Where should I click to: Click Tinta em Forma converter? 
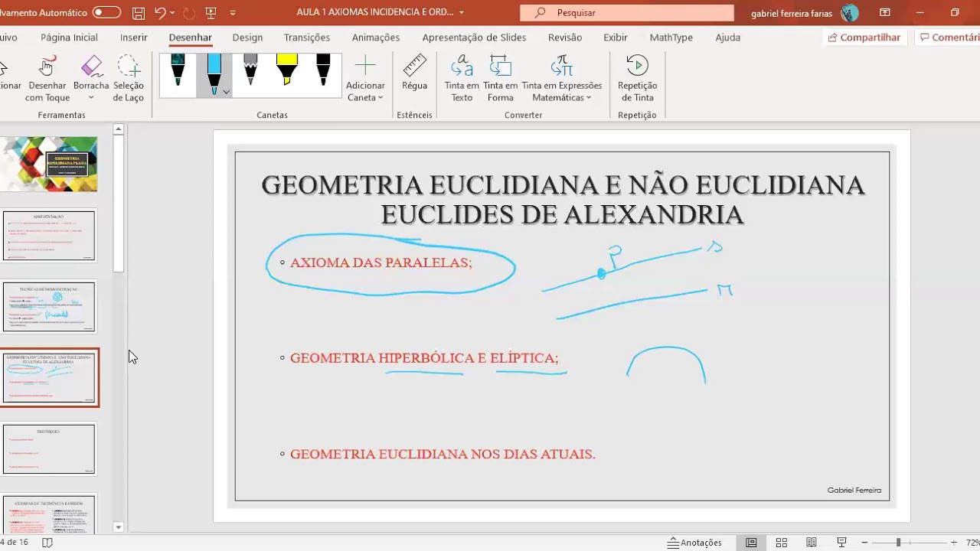[501, 78]
